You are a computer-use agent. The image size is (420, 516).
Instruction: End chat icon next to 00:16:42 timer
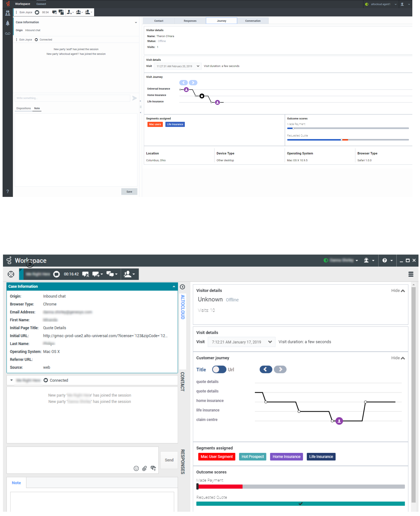tap(85, 274)
